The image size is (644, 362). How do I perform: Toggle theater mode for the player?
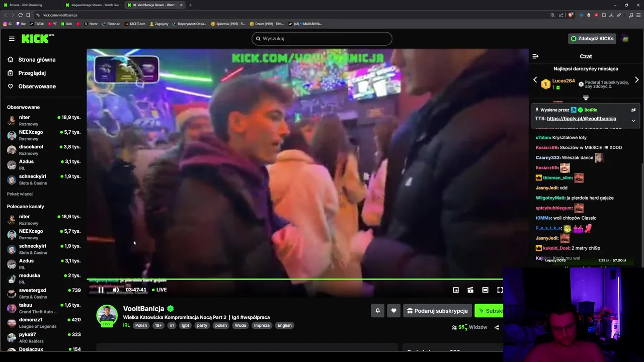[x=485, y=290]
